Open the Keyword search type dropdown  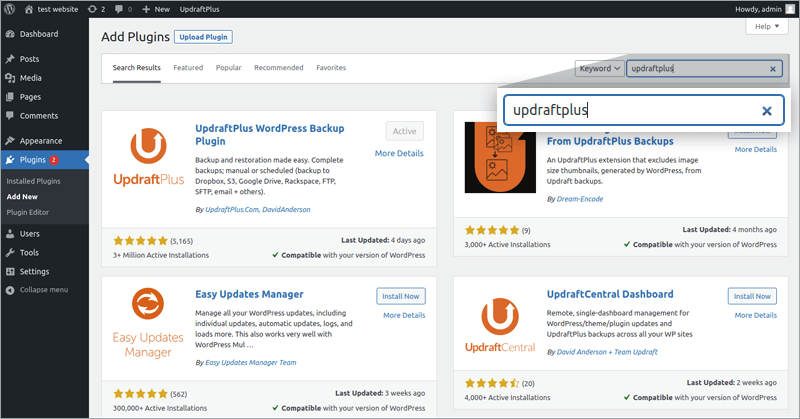(x=599, y=68)
